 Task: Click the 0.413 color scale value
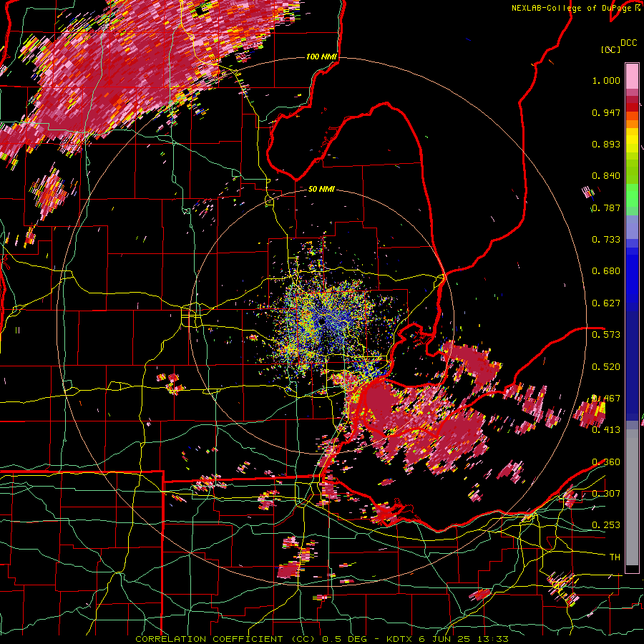pos(606,430)
